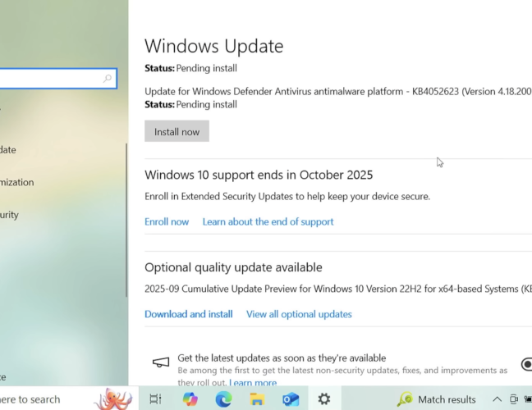Expand the system tray hidden icons chevron

pos(497,399)
